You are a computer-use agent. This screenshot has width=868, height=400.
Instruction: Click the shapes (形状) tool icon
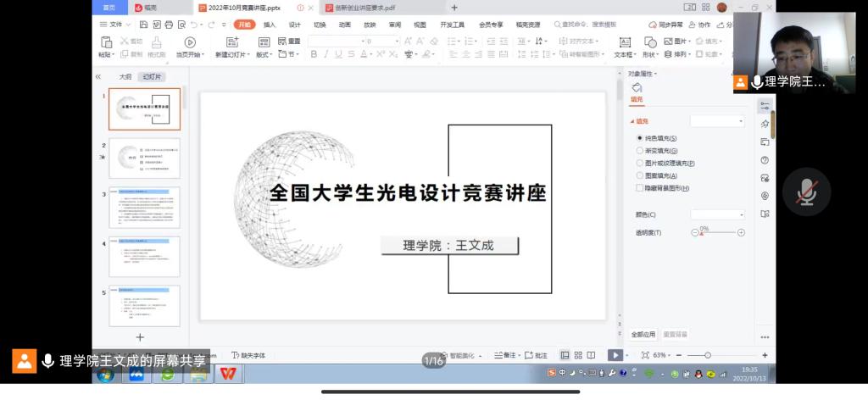click(650, 42)
